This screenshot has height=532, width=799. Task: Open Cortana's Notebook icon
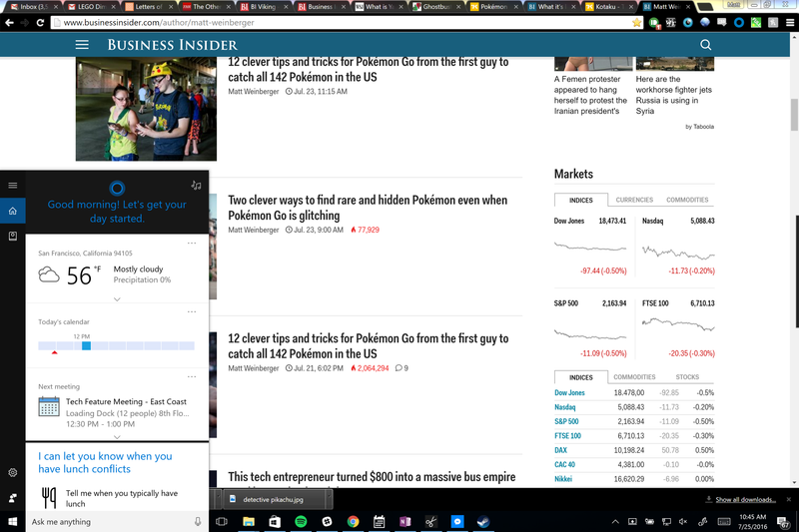[x=13, y=237]
